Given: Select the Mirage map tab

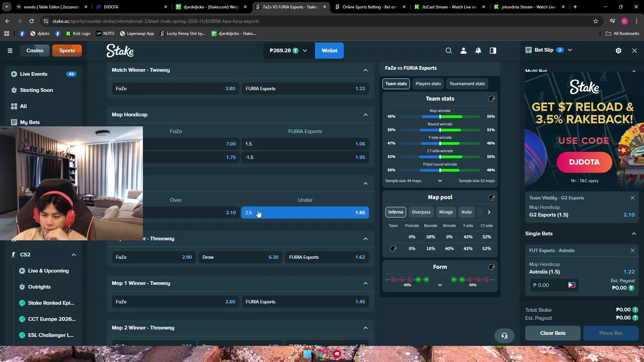Looking at the screenshot, I should coord(446,212).
